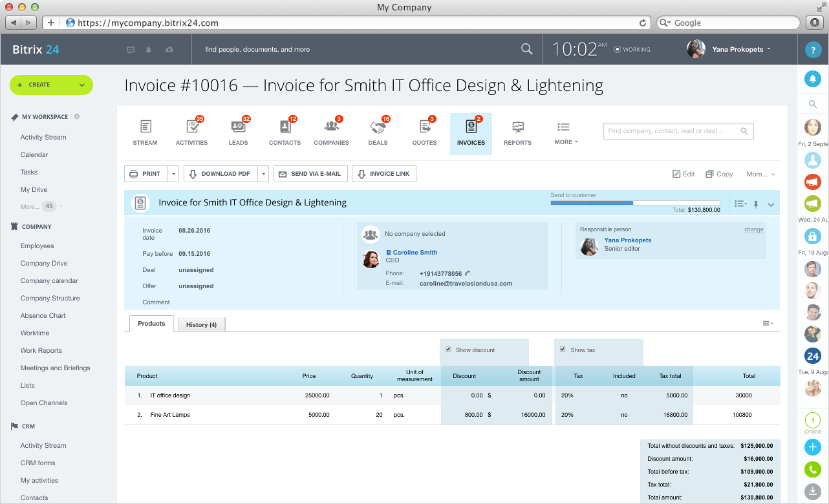Expand the Download PDF dropdown arrow
This screenshot has width=829, height=504.
pos(263,174)
